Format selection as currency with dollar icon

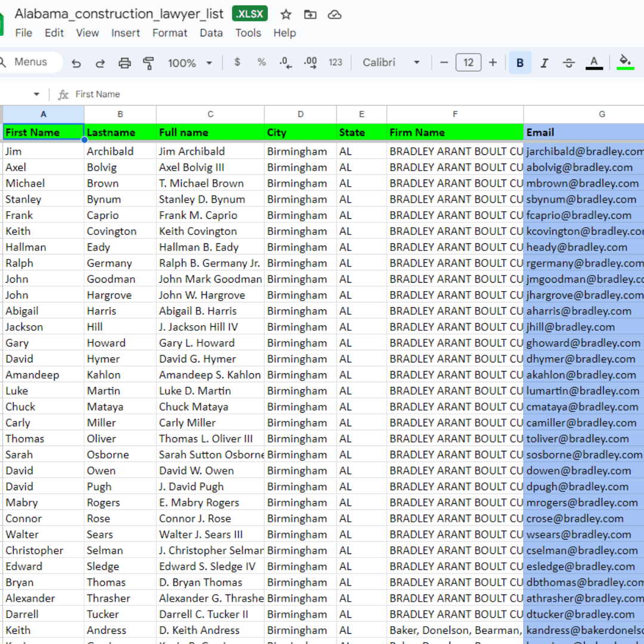(237, 62)
